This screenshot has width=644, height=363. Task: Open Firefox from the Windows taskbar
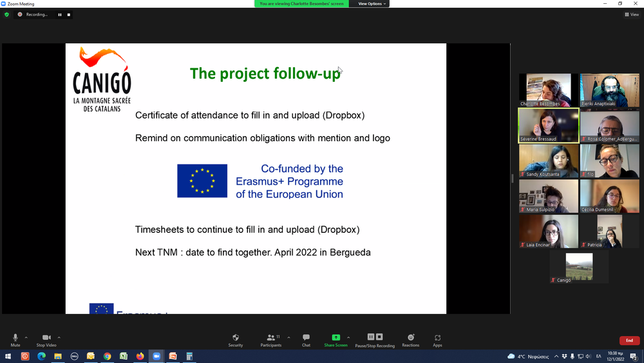(x=140, y=357)
